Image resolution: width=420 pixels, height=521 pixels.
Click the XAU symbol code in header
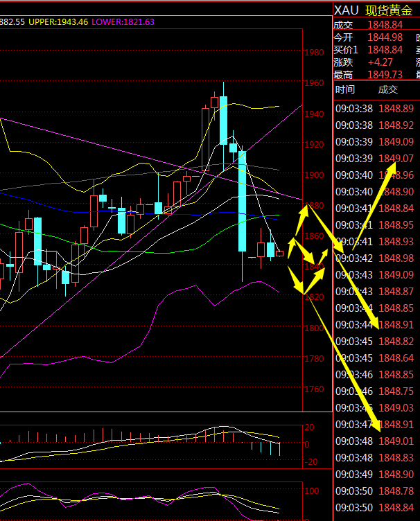(347, 10)
